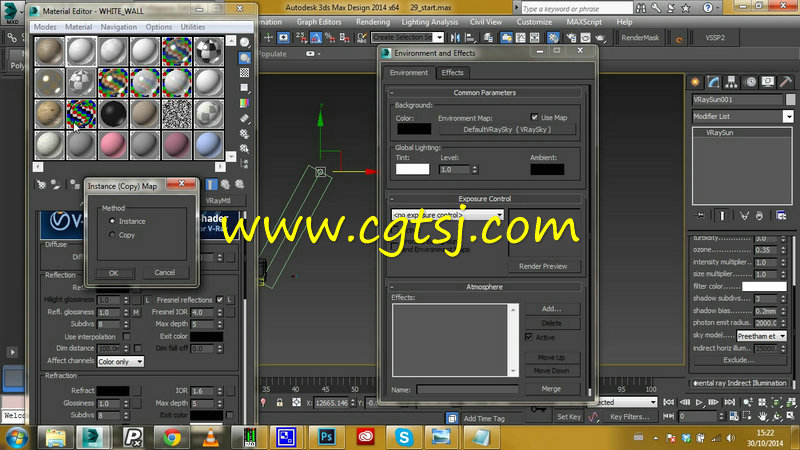The width and height of the screenshot is (800, 450).
Task: Open Skype from the taskbar
Action: click(x=404, y=437)
